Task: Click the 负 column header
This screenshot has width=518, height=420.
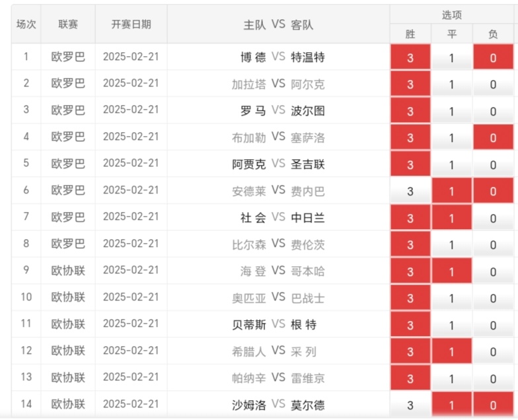Action: (493, 34)
